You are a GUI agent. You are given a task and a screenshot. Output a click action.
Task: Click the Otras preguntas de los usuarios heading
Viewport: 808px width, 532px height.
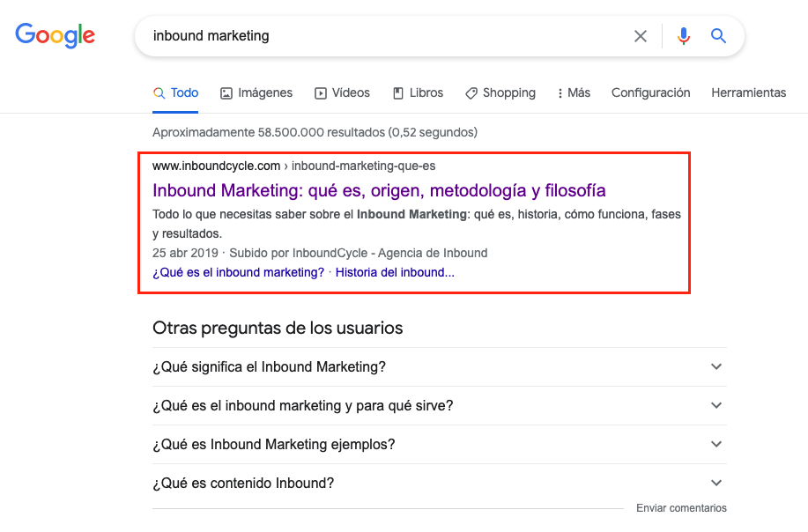(x=278, y=328)
